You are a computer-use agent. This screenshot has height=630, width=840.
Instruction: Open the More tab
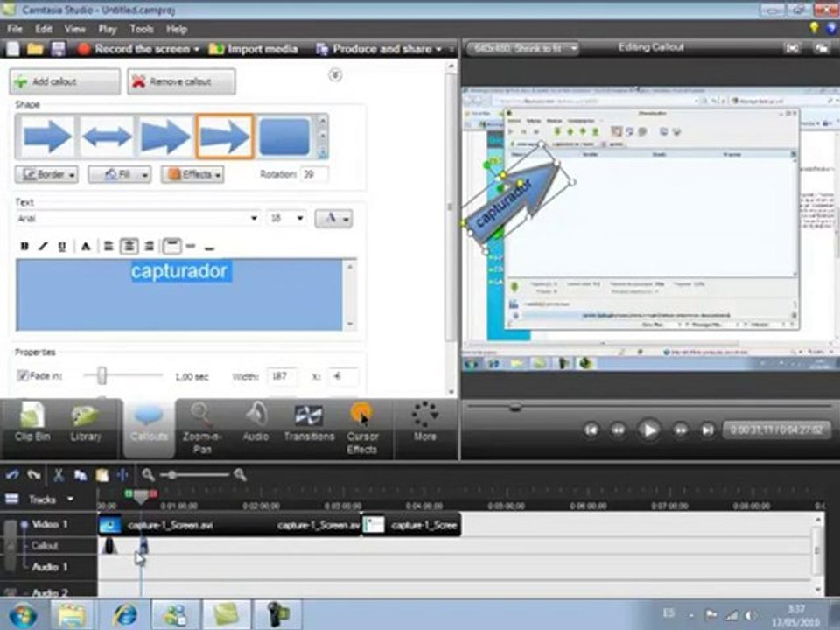coord(425,423)
